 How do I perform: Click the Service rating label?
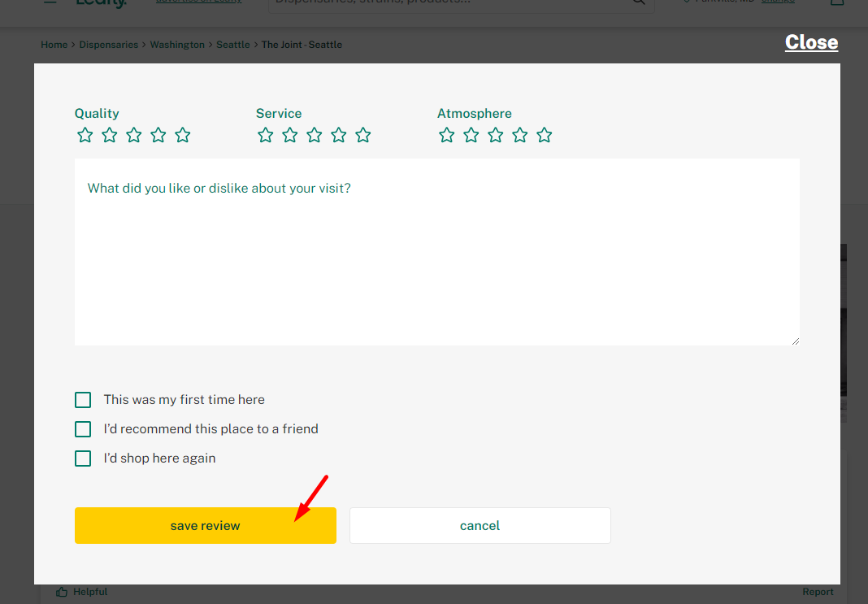[x=279, y=114]
